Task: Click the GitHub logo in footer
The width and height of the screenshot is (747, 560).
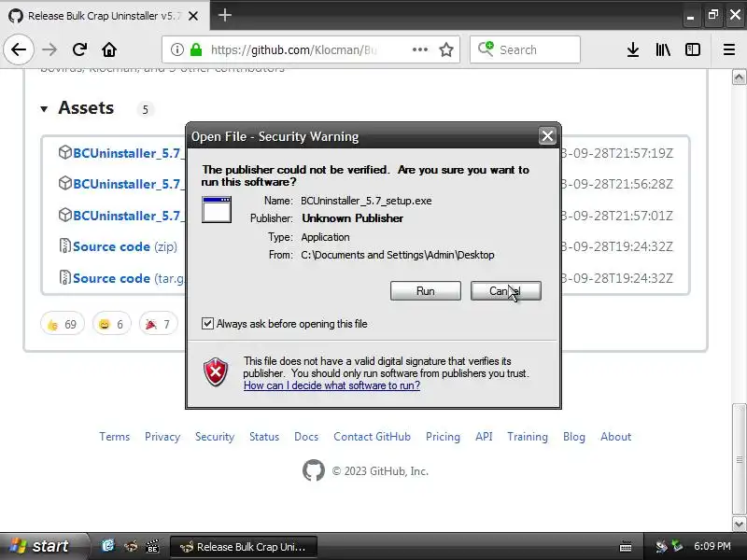Action: tap(314, 470)
